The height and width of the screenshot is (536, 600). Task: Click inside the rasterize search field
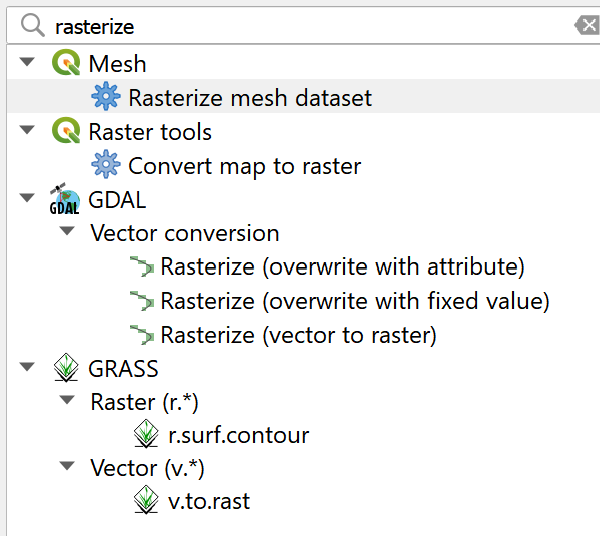click(300, 25)
